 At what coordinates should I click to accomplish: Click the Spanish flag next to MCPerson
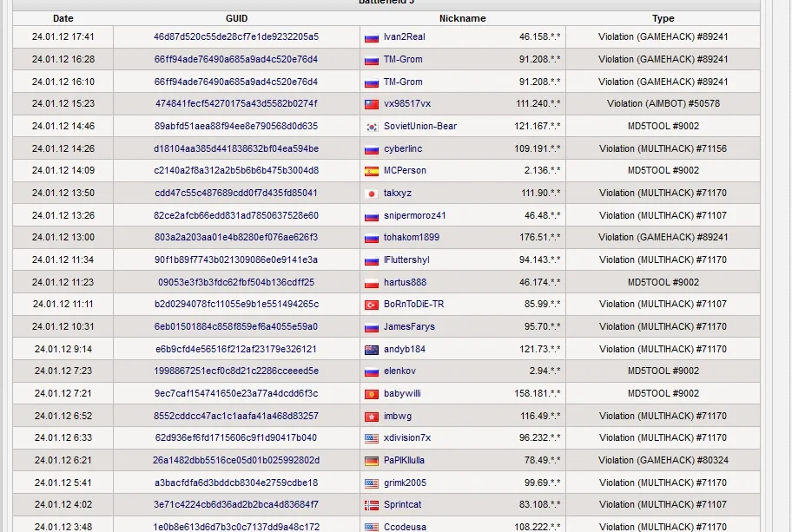coord(372,171)
